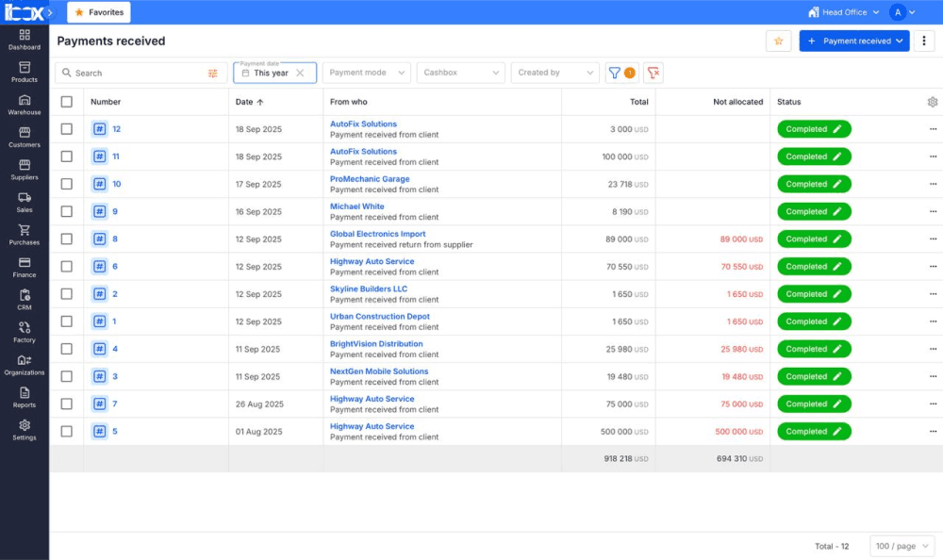Click the star favorite icon near Payment received
Image resolution: width=943 pixels, height=560 pixels.
click(780, 41)
